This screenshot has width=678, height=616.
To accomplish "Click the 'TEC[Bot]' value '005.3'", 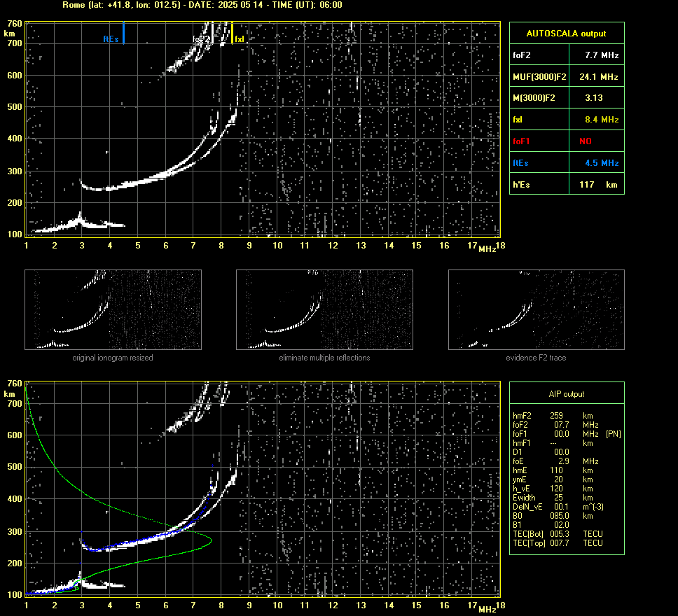I will pyautogui.click(x=559, y=534).
